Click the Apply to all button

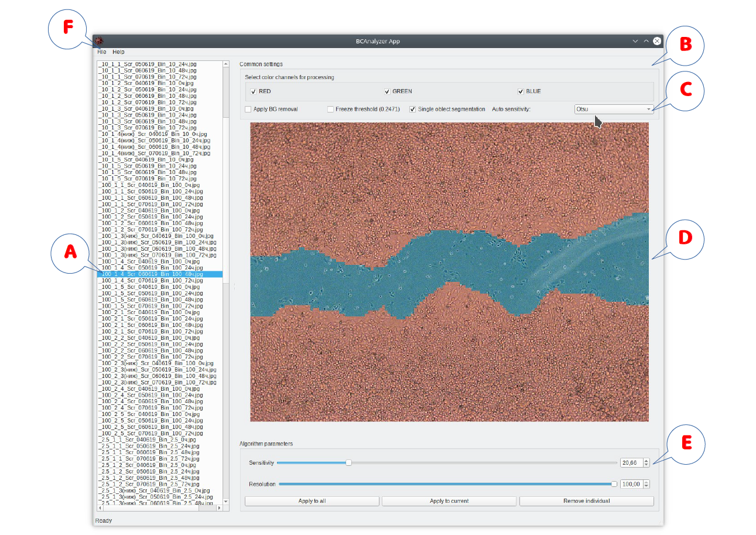[x=312, y=501]
